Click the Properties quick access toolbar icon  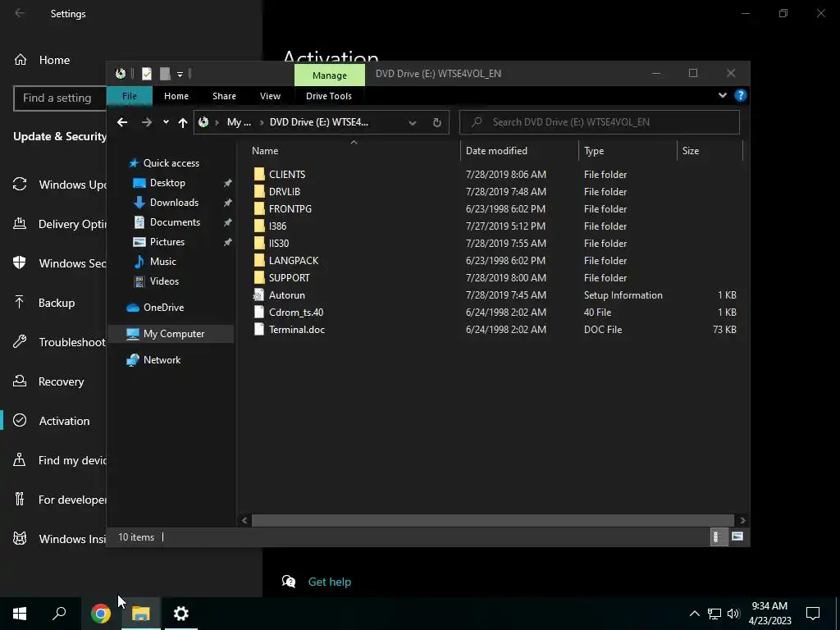[147, 74]
